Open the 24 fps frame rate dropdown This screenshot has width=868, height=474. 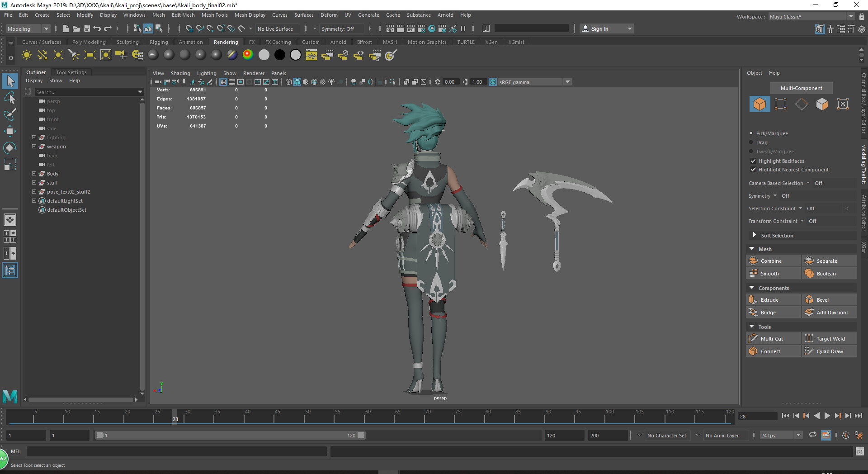(780, 436)
